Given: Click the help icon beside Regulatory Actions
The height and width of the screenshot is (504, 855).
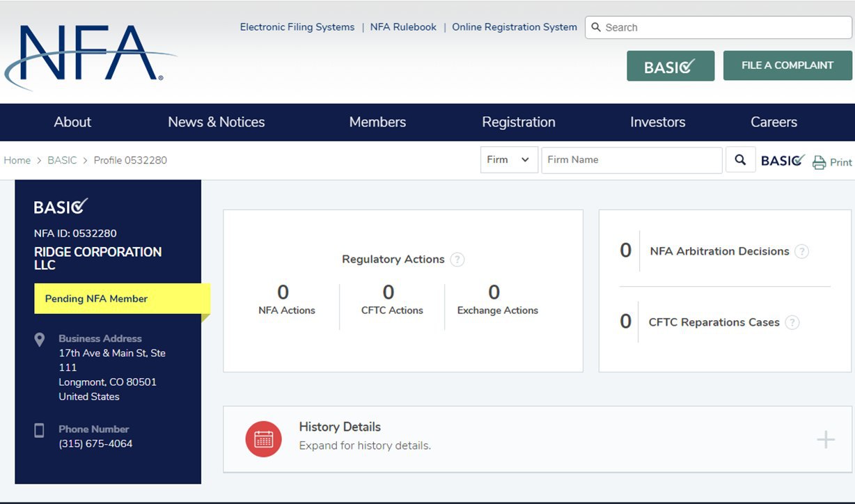Looking at the screenshot, I should pos(457,260).
